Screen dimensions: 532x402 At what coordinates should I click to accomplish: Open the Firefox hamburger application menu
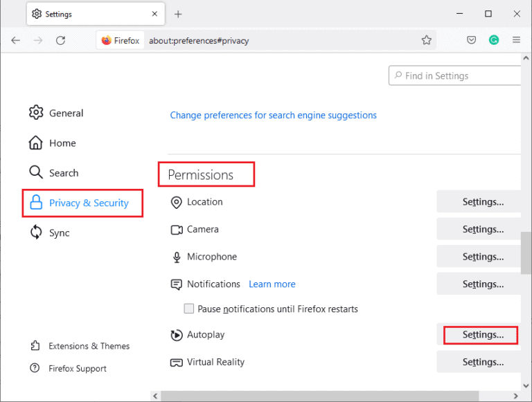pyautogui.click(x=516, y=40)
